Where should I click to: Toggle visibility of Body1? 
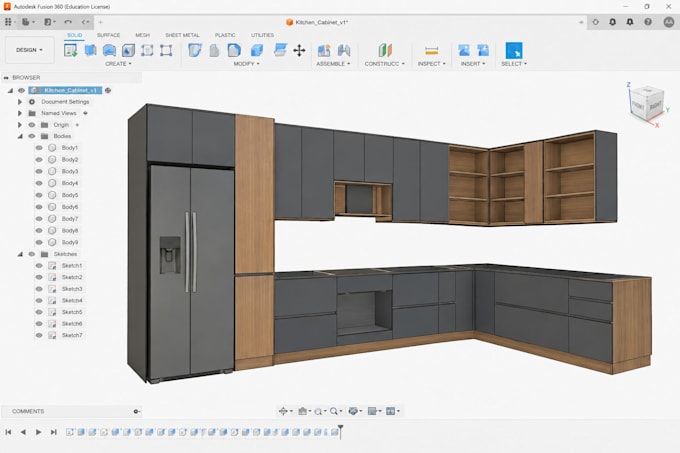[x=39, y=148]
